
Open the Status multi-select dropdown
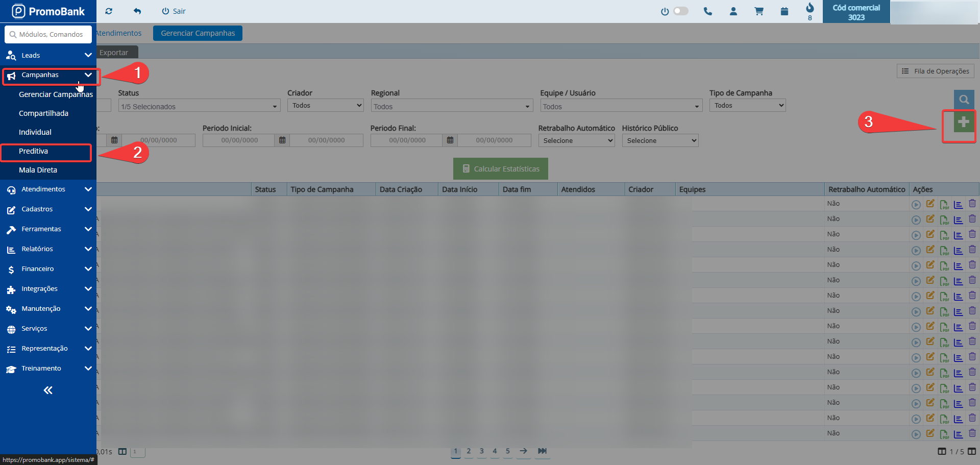click(x=199, y=106)
